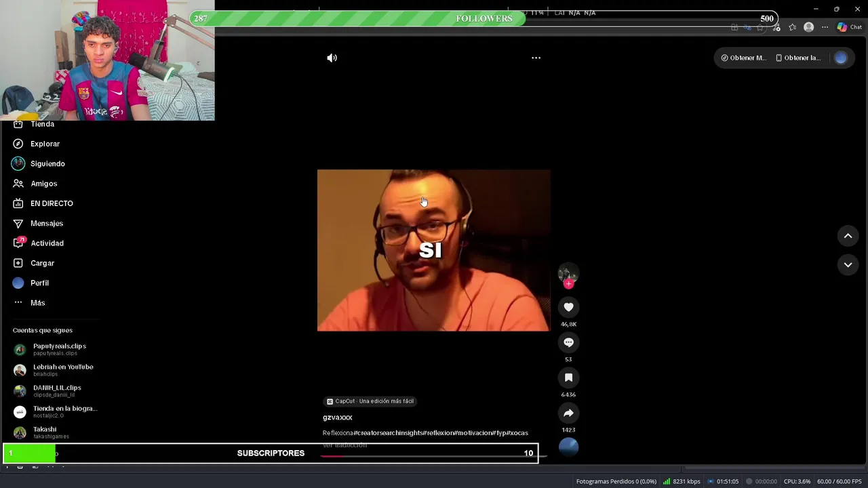Click the 46,8K likes count
Viewport: 868px width, 488px height.
(x=568, y=325)
